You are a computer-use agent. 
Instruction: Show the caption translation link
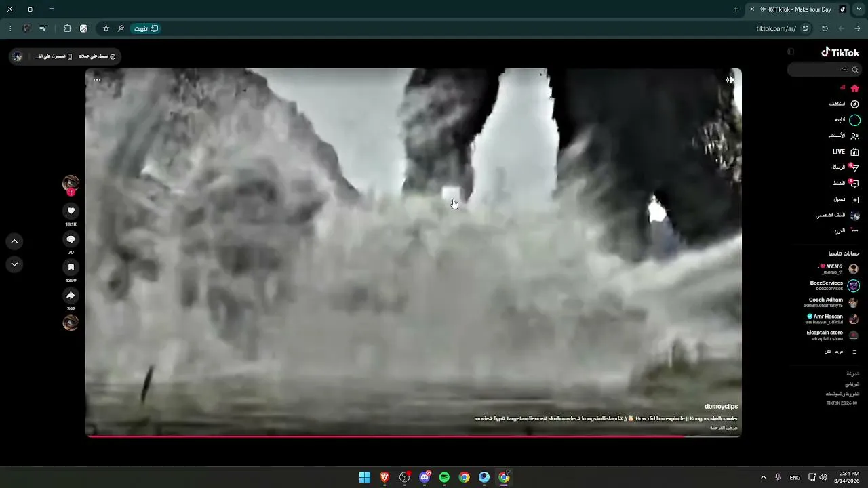pyautogui.click(x=724, y=428)
